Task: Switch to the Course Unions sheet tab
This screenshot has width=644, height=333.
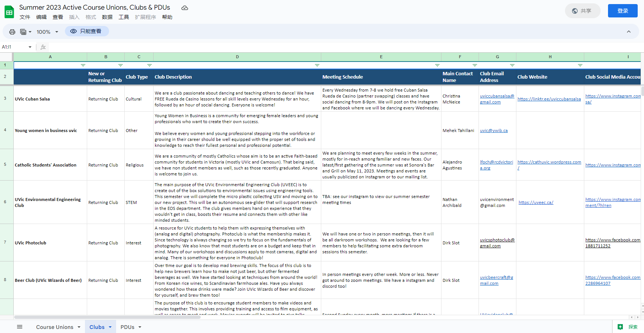Action: (55, 327)
